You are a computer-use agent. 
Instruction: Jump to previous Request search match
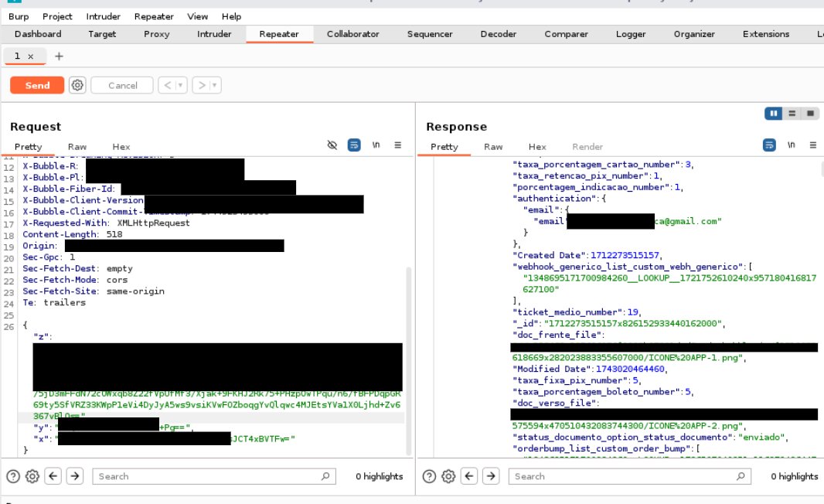click(x=53, y=476)
